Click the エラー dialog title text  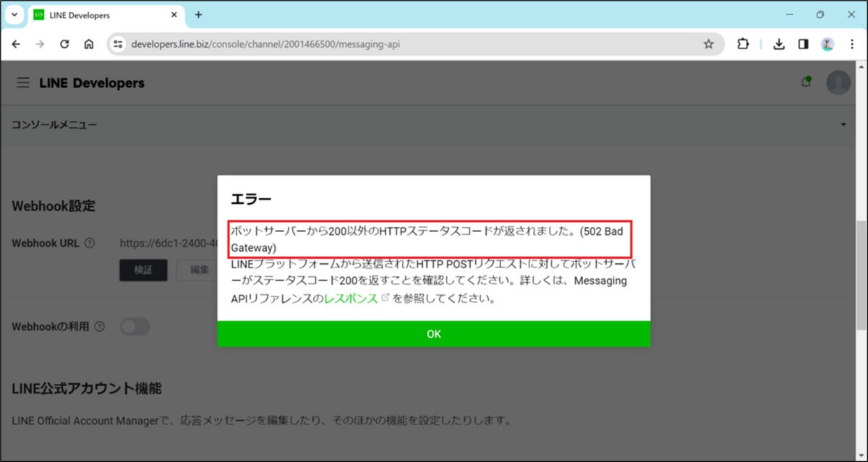coord(250,197)
